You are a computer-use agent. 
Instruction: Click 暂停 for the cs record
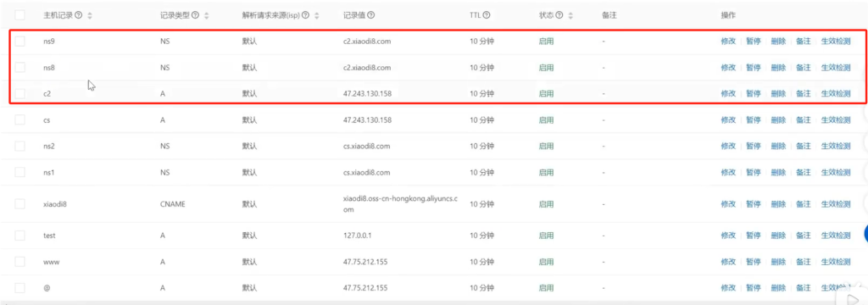(753, 120)
